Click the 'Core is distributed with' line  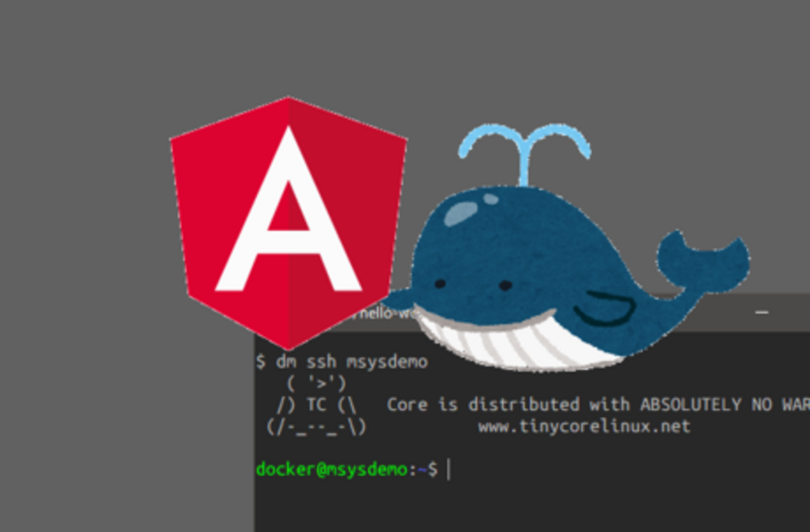pyautogui.click(x=598, y=405)
